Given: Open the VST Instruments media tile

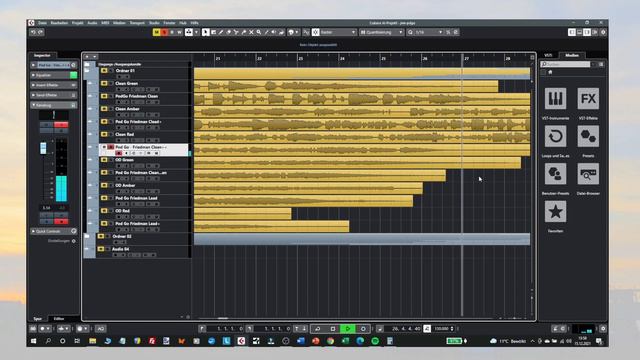Looking at the screenshot, I should pyautogui.click(x=556, y=98).
